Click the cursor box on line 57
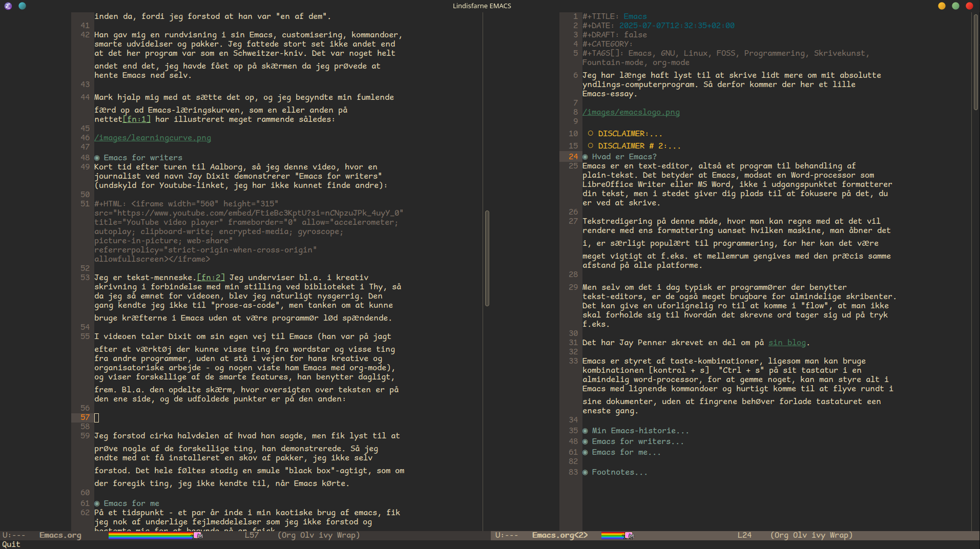 coord(97,417)
